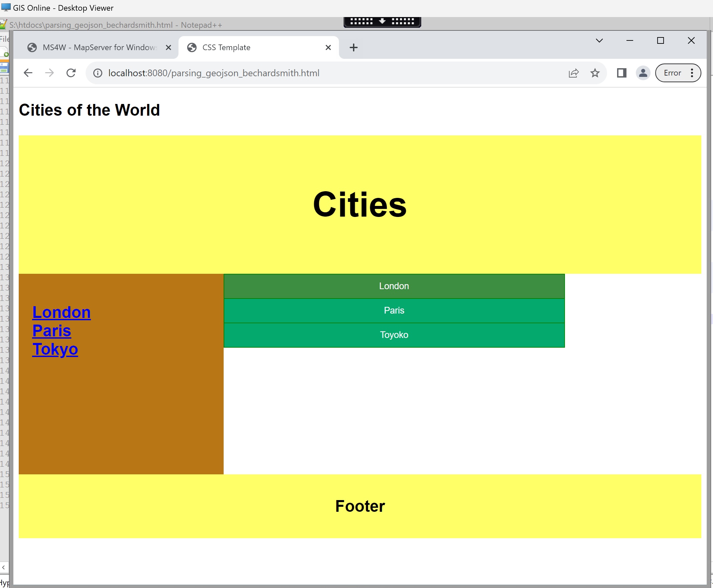The height and width of the screenshot is (588, 713).
Task: Open a new browser tab
Action: tap(353, 47)
